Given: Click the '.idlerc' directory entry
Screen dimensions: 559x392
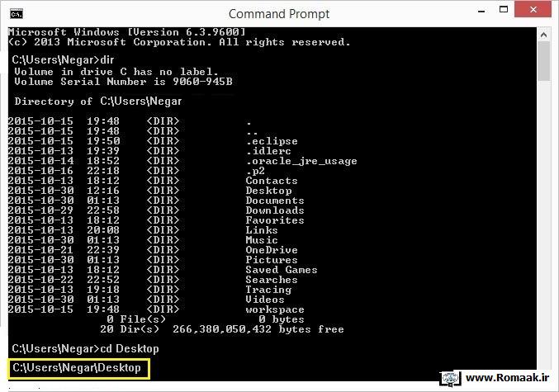Looking at the screenshot, I should pyautogui.click(x=268, y=151).
